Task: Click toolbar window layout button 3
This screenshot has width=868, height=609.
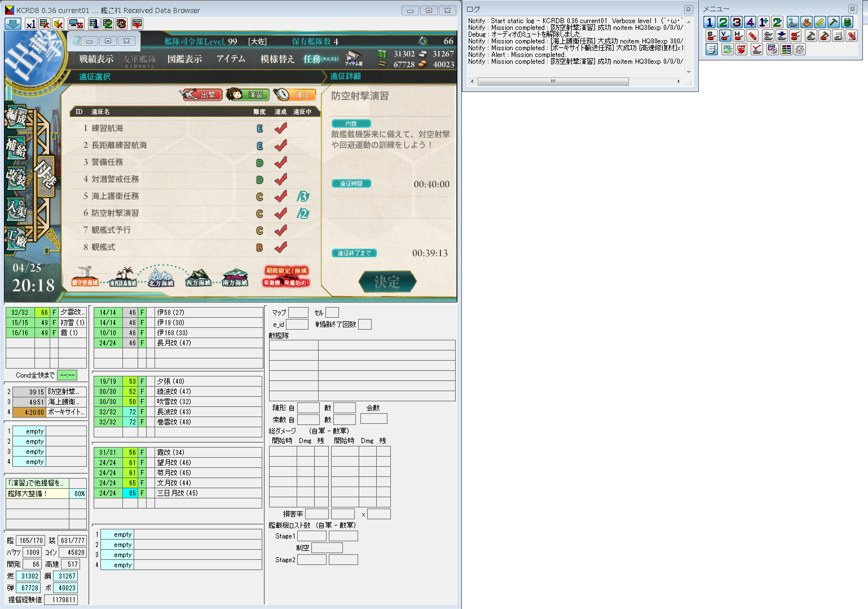Action: [x=121, y=24]
